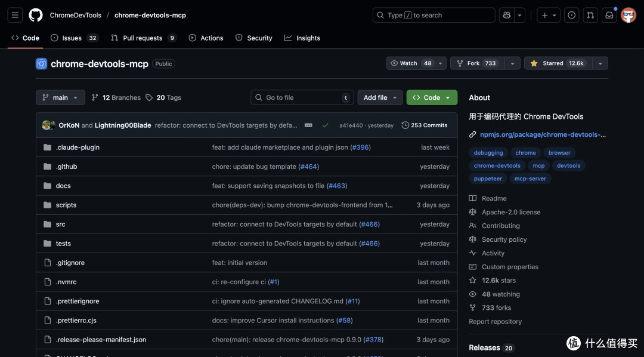This screenshot has width=644, height=357.
Task: Select the debugging topic tag
Action: click(488, 153)
